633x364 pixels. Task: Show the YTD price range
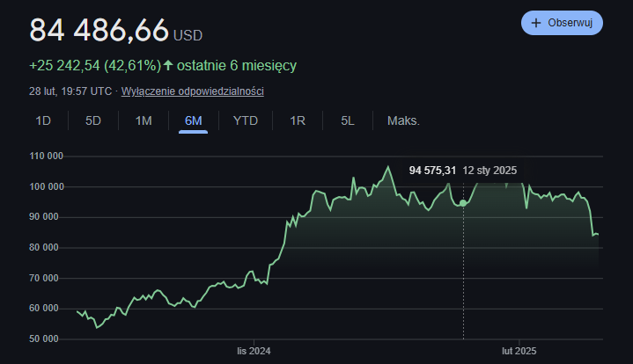pyautogui.click(x=245, y=120)
